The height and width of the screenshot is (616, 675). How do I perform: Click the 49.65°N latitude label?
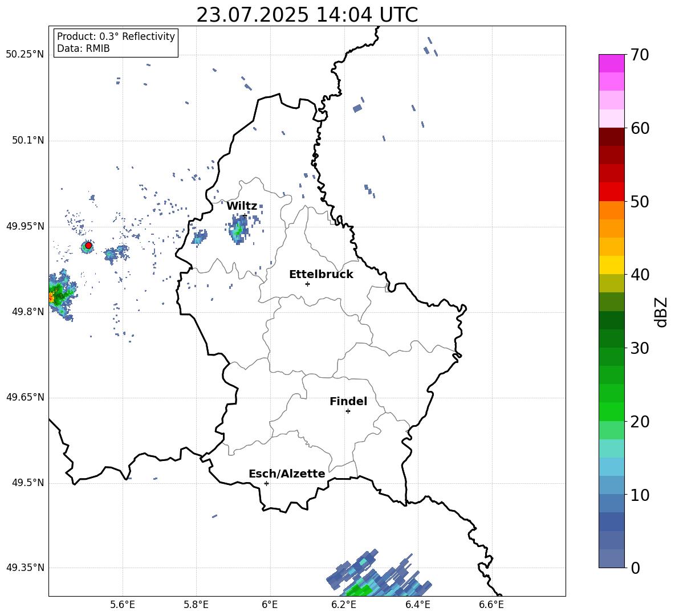(25, 397)
